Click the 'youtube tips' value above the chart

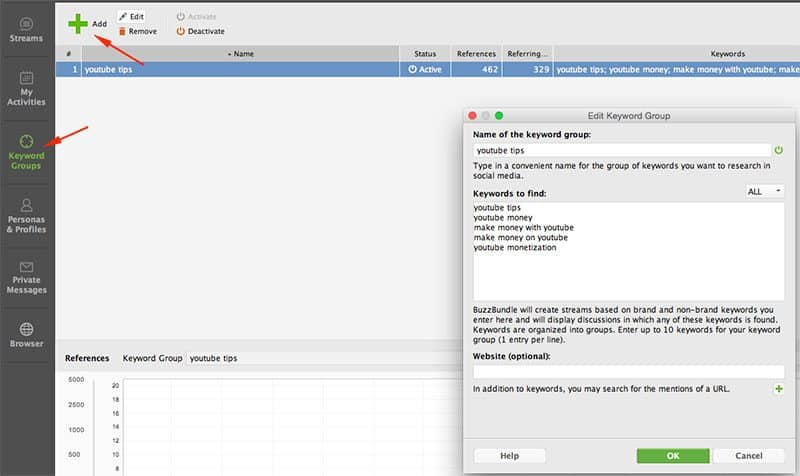[213, 358]
